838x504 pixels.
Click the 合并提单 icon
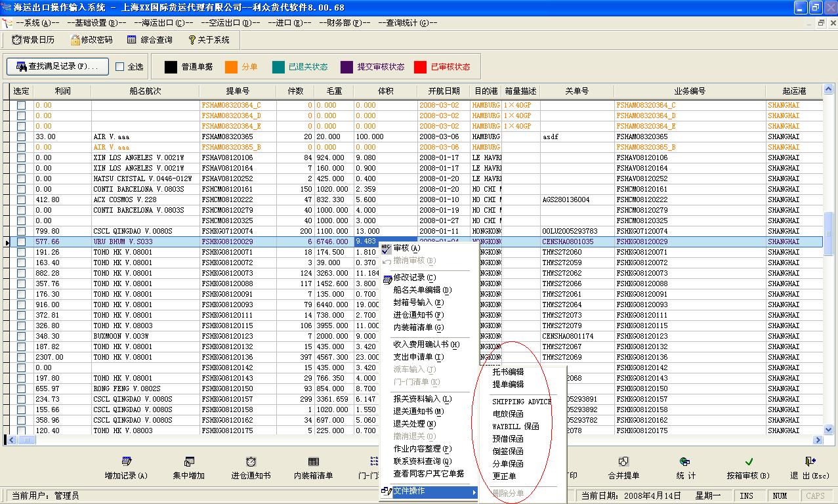623,462
